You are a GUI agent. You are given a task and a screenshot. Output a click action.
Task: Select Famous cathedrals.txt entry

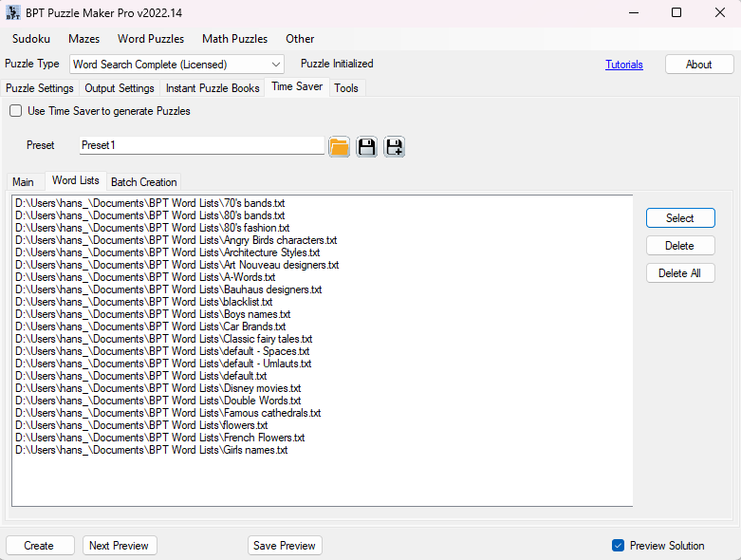pos(168,413)
